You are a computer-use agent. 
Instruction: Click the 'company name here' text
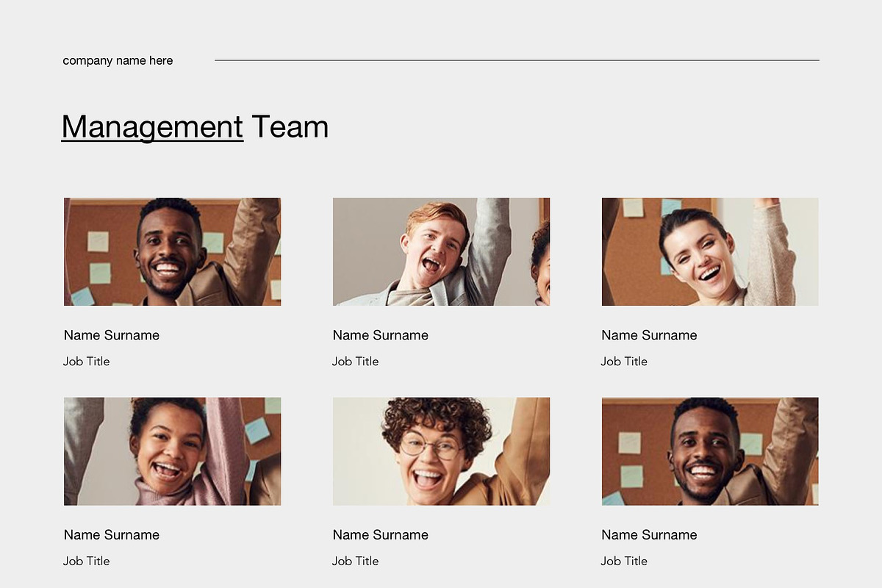118,60
